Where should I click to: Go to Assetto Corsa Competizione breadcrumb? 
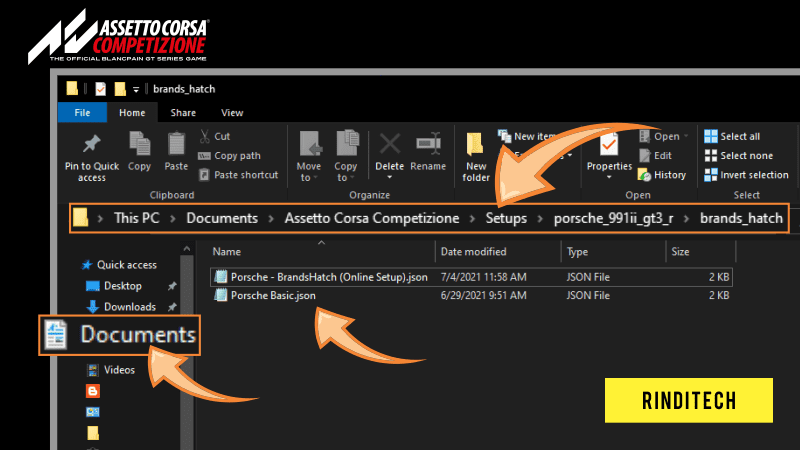click(372, 218)
